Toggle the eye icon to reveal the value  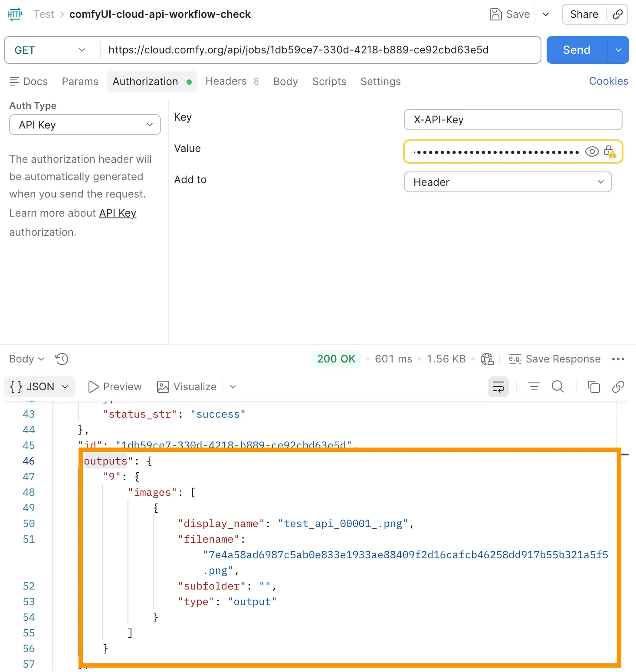tap(592, 151)
